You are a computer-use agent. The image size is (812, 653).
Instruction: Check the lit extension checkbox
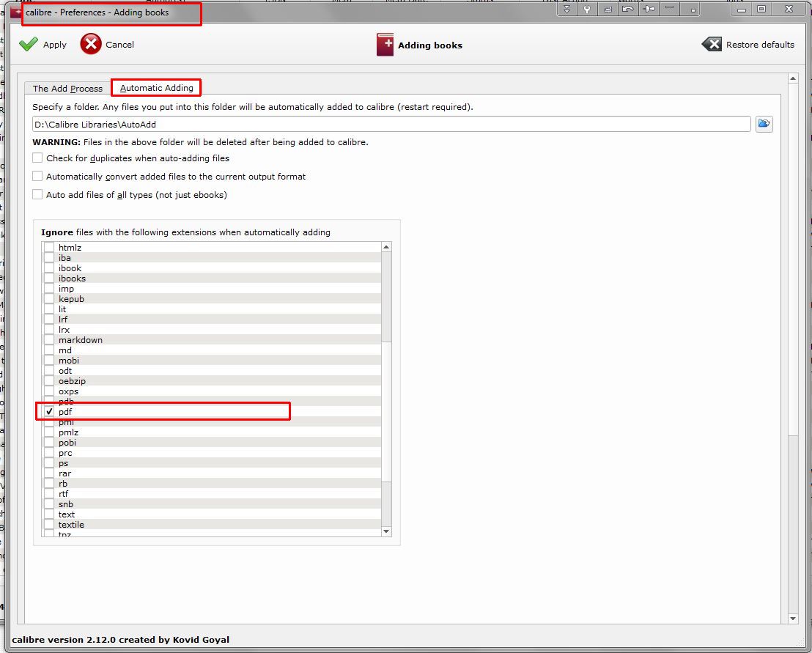pyautogui.click(x=49, y=309)
